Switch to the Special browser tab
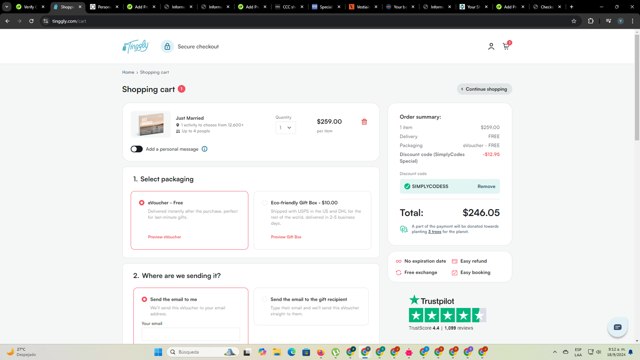Screen dimensions: 640x360 (326, 7)
